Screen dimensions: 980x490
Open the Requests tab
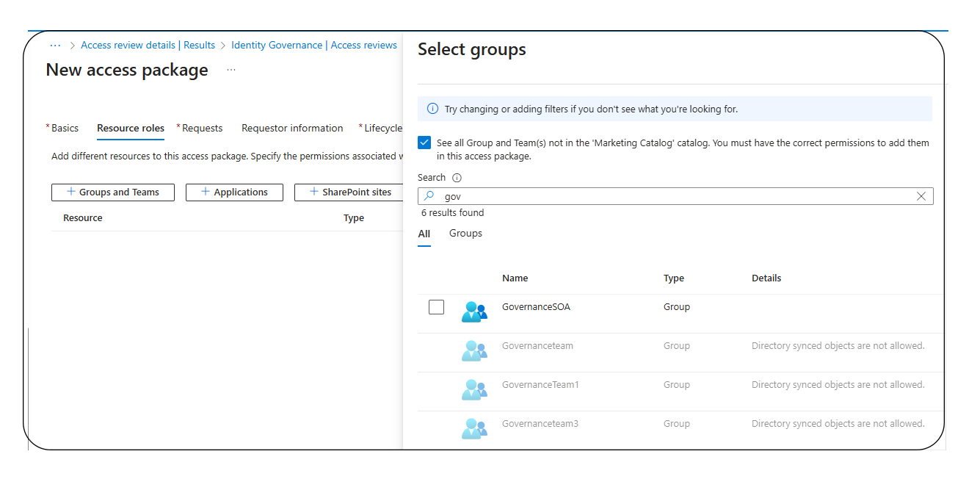click(202, 128)
